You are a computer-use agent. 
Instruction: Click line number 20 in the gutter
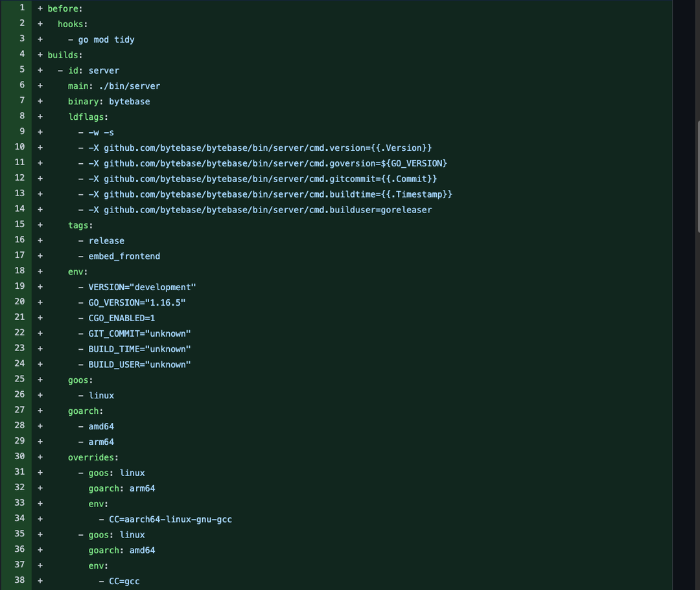click(x=19, y=302)
